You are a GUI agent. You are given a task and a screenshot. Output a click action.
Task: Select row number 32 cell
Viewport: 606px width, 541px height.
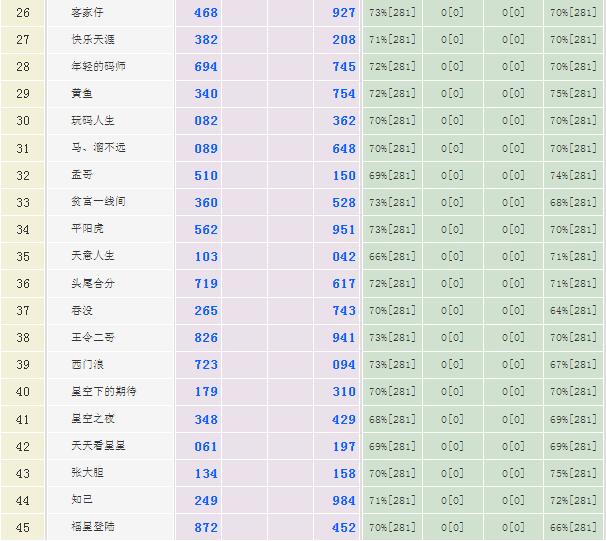tap(23, 175)
